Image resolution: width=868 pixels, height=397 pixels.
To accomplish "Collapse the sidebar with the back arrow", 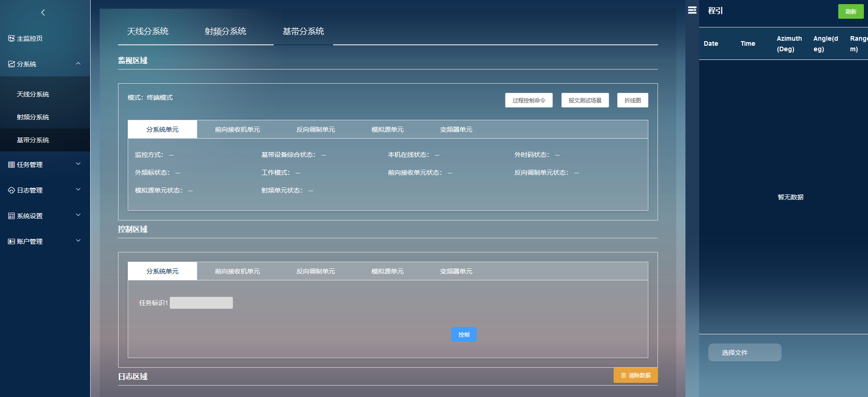I will click(x=43, y=12).
